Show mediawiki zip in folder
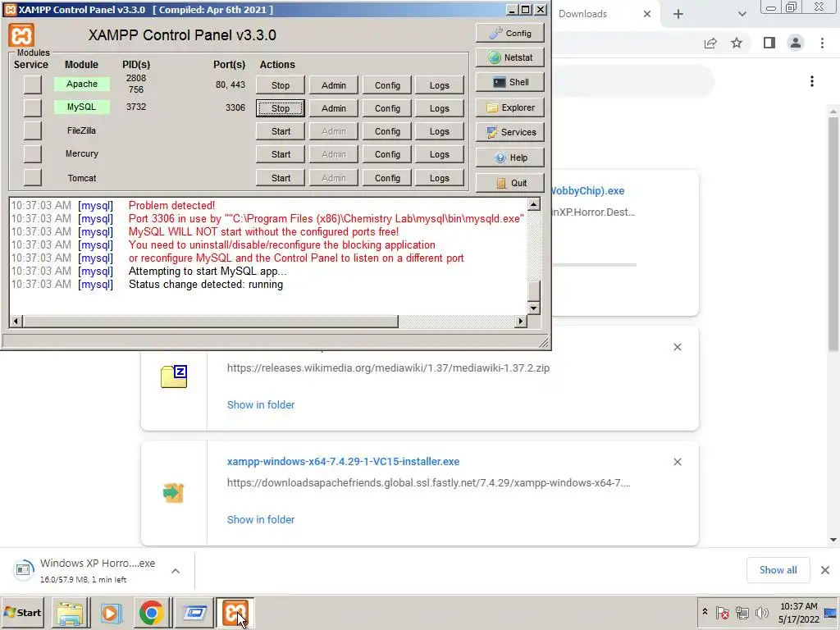 pos(260,405)
